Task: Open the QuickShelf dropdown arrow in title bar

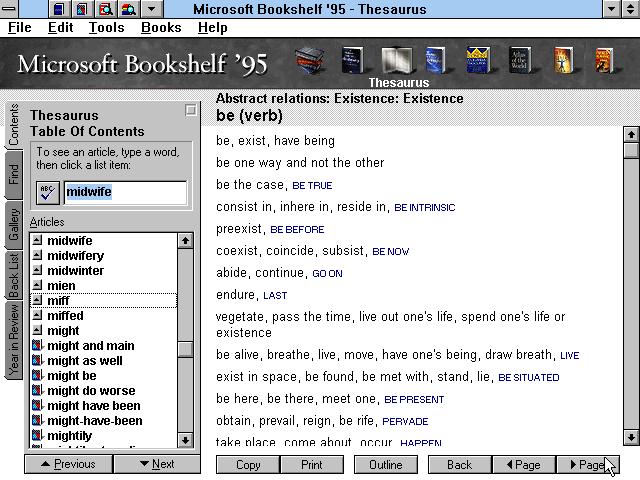Action: click(x=151, y=9)
